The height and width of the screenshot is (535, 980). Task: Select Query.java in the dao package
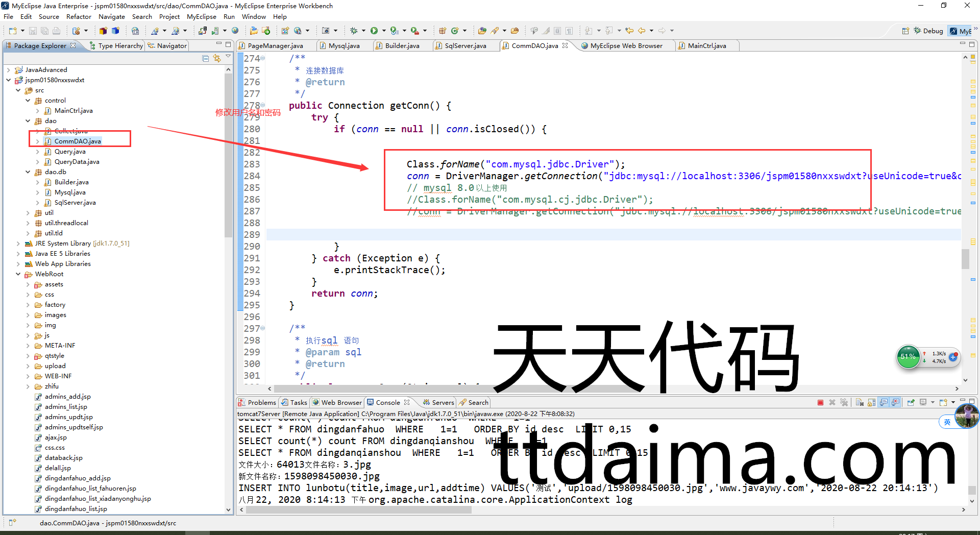point(70,152)
